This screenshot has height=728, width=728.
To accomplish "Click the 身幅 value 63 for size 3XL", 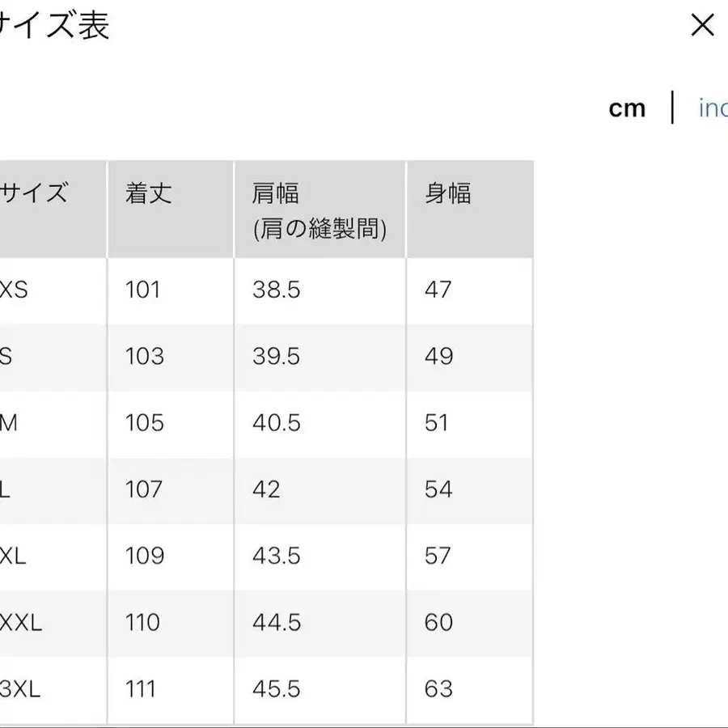I will [x=438, y=688].
